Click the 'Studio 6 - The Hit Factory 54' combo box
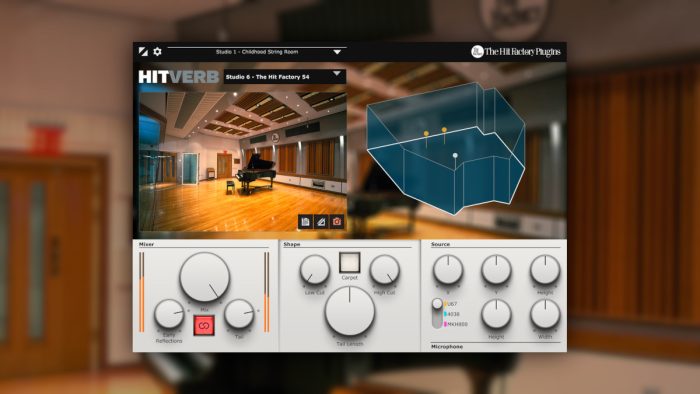This screenshot has width=700, height=394. 285,77
